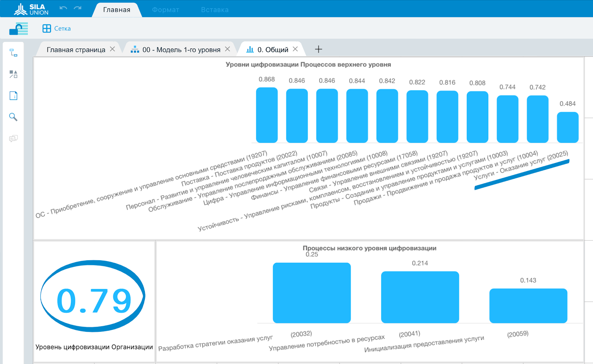Click the 0.79 digitalization level indicator
The image size is (593, 364).
click(94, 300)
